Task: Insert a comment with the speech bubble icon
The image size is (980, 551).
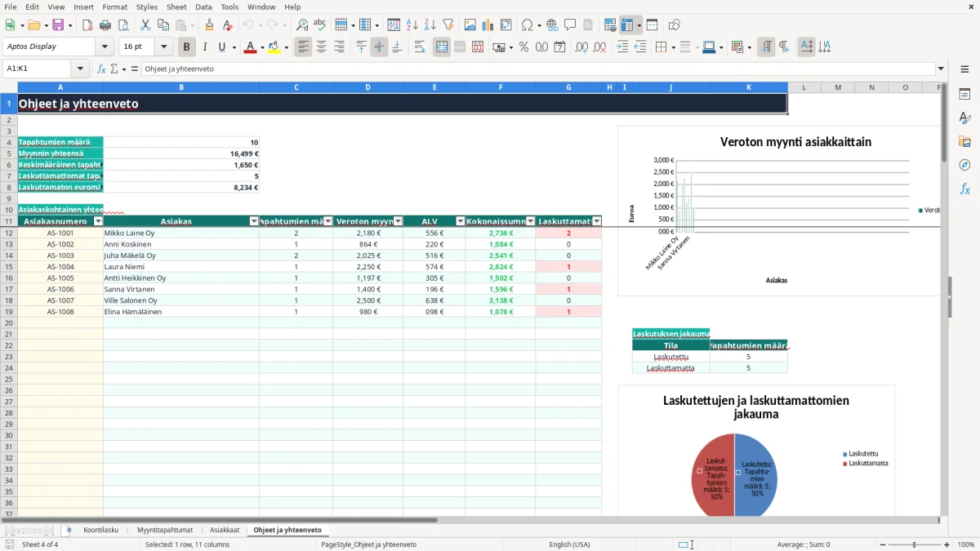Action: point(570,25)
